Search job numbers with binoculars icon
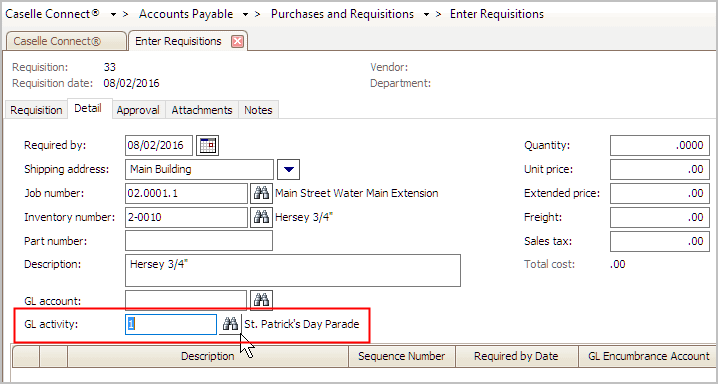Viewport: 718px width, 384px height. (x=261, y=194)
